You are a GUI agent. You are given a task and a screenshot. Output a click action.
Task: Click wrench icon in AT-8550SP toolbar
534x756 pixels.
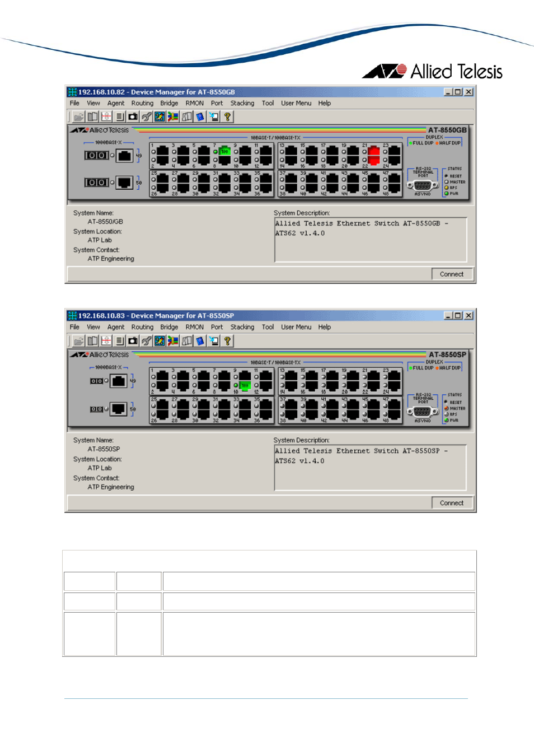pyautogui.click(x=146, y=340)
